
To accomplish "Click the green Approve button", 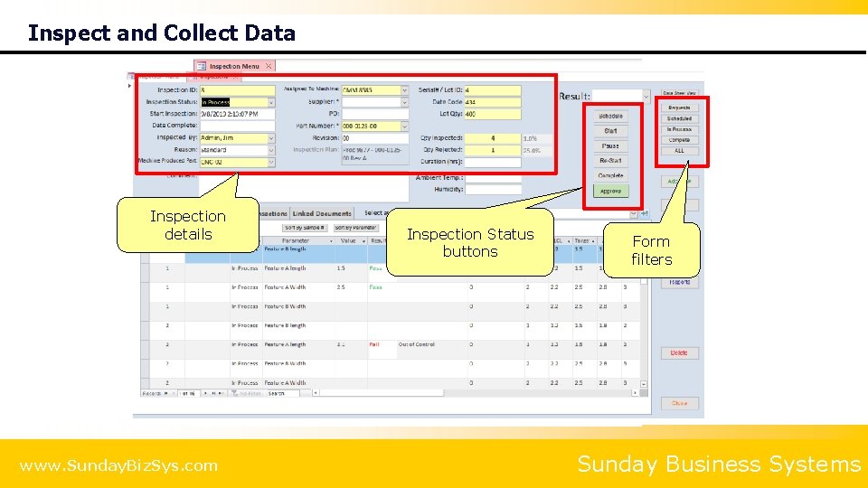I will point(610,191).
